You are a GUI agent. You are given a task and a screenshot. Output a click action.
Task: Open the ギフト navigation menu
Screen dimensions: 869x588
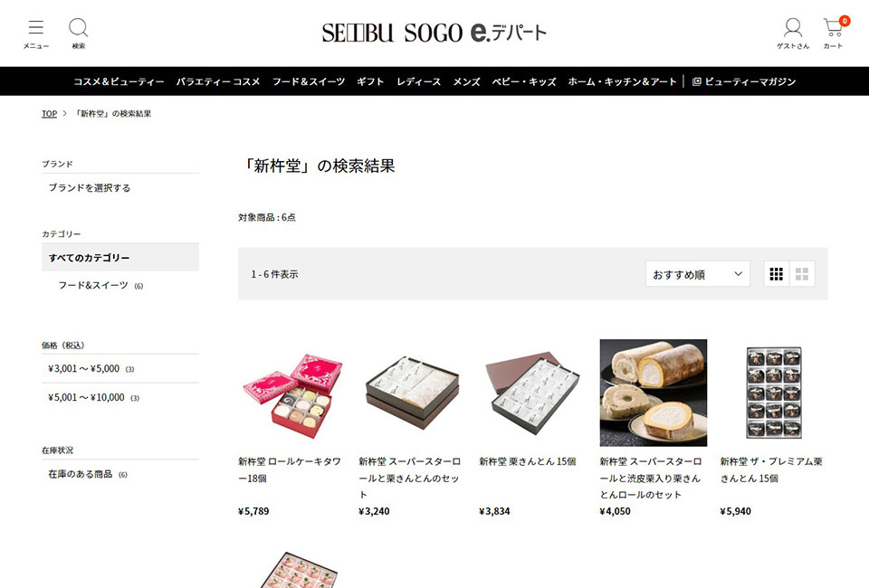pos(371,81)
